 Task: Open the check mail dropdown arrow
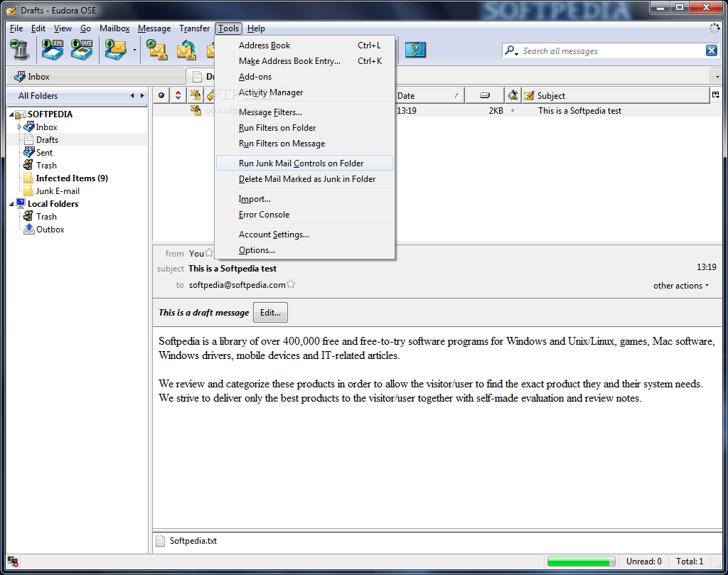coord(134,50)
